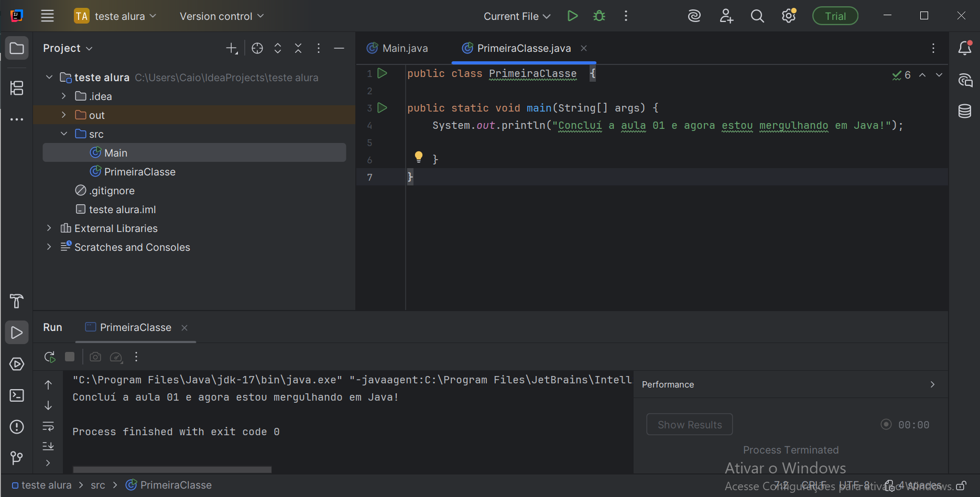This screenshot has height=497, width=980.
Task: Click the Debug bug icon in toolbar
Action: [x=599, y=16]
